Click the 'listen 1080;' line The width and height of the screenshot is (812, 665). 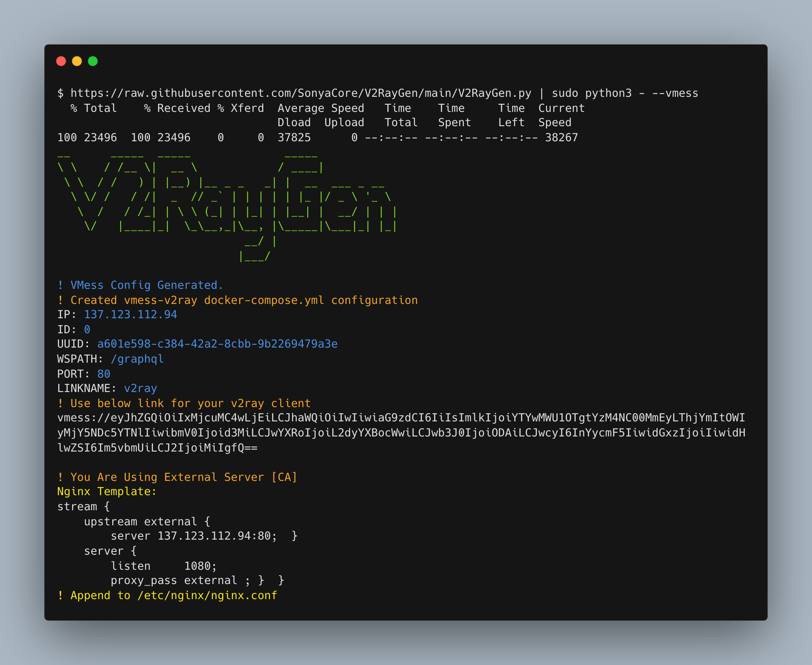click(163, 566)
